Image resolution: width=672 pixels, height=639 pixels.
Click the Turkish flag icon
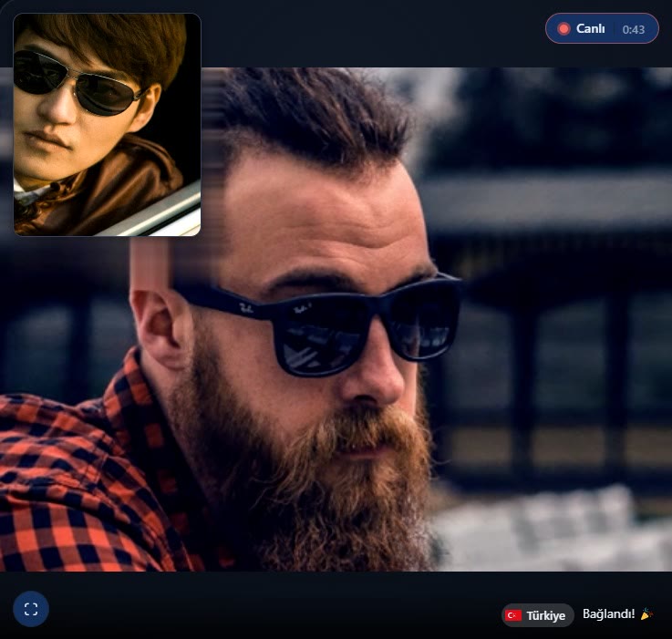[x=513, y=615]
